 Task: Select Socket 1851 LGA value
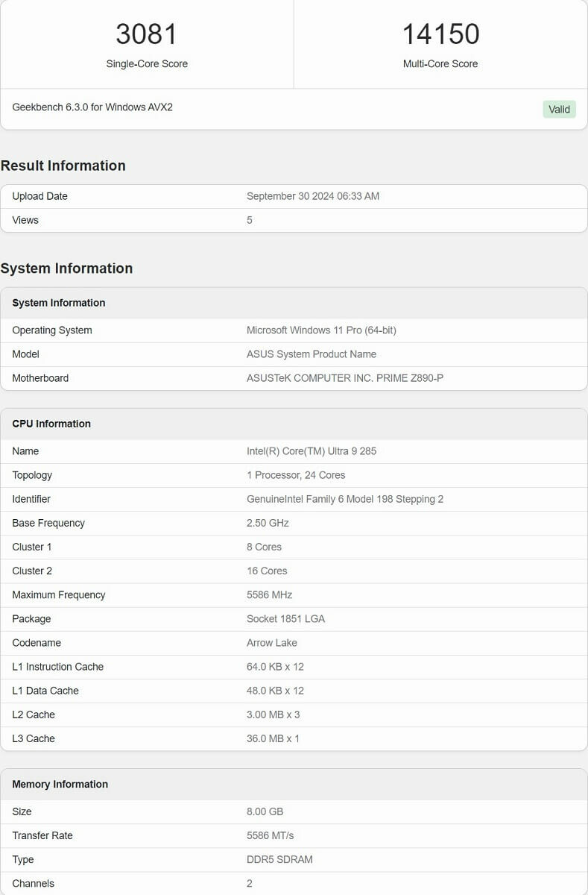coord(285,618)
